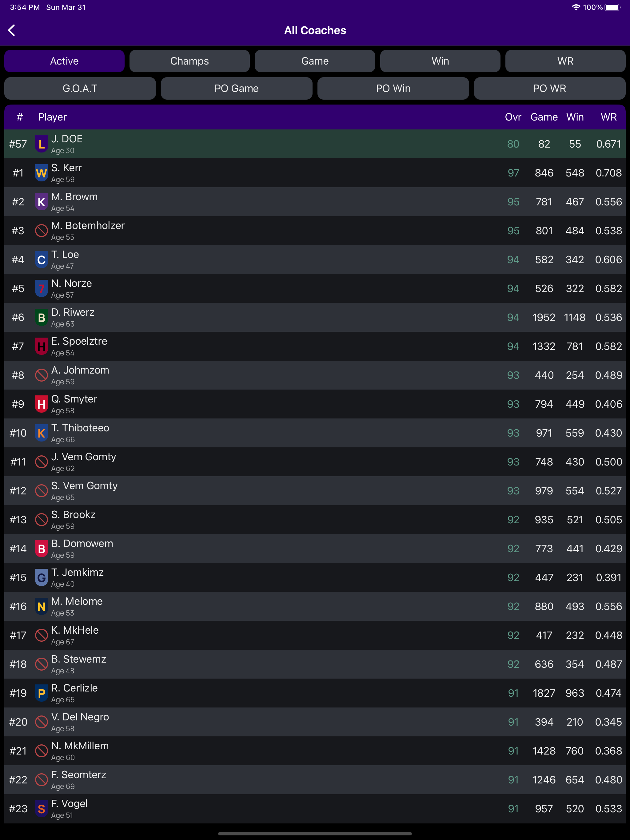Tap T. Loe's blue C team badge
The image size is (630, 840).
point(42,260)
